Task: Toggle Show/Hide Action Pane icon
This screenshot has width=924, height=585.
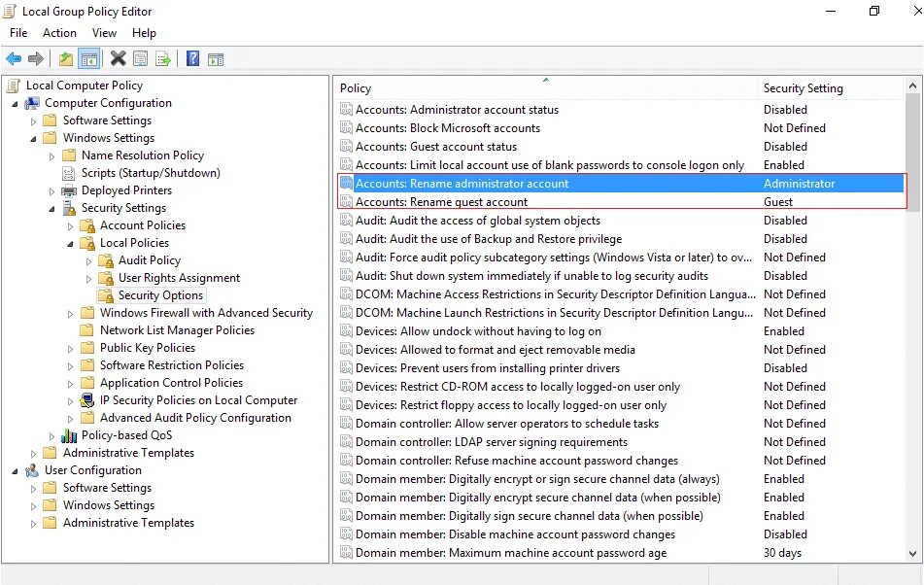Action: click(216, 59)
